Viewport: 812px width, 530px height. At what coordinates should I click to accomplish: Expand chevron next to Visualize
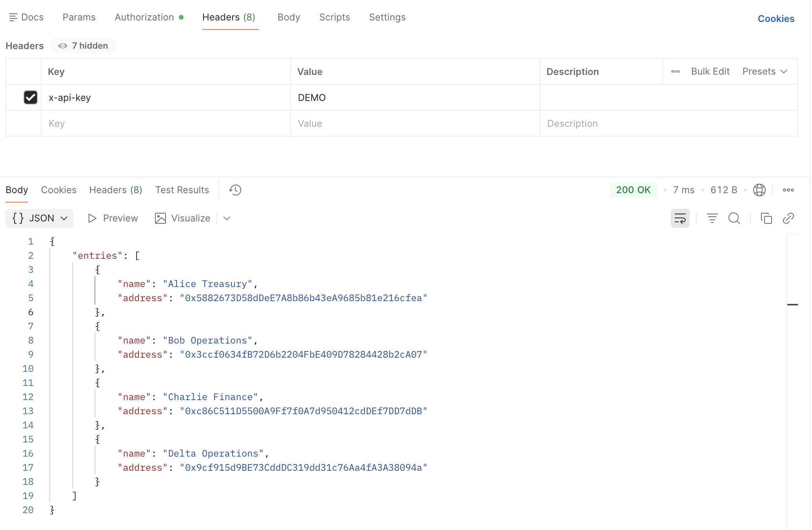coord(226,218)
